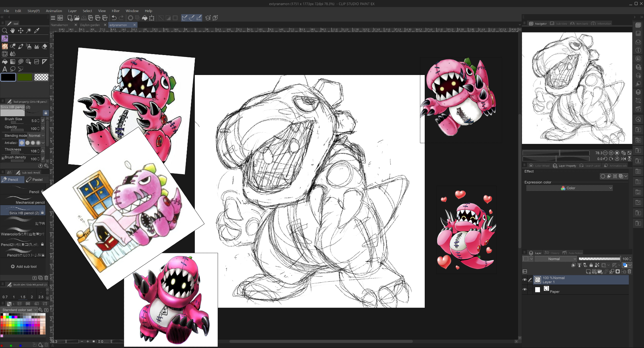Open brush Blending mode Normal dropdown
Viewport: 644px width, 348px height.
[x=36, y=136]
